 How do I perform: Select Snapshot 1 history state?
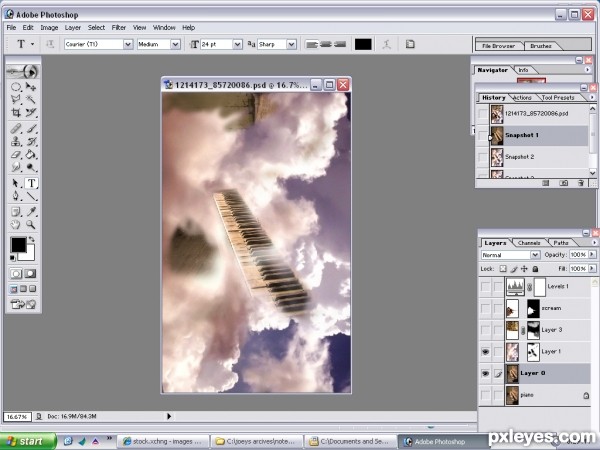[x=539, y=135]
